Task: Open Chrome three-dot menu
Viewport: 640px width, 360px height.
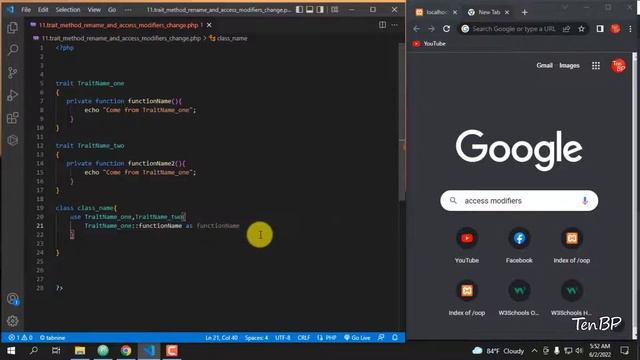Action: pyautogui.click(x=630, y=29)
